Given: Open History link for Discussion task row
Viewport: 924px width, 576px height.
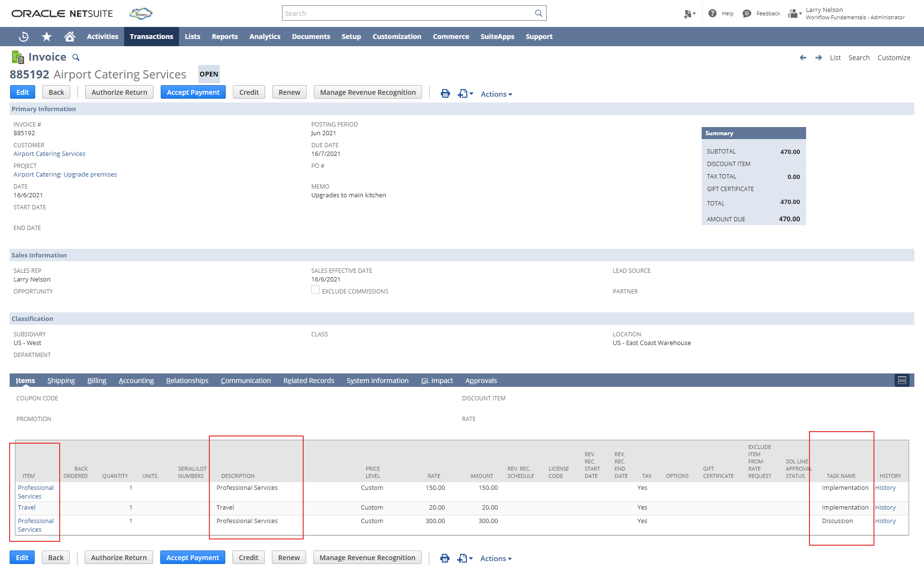Looking at the screenshot, I should [885, 521].
